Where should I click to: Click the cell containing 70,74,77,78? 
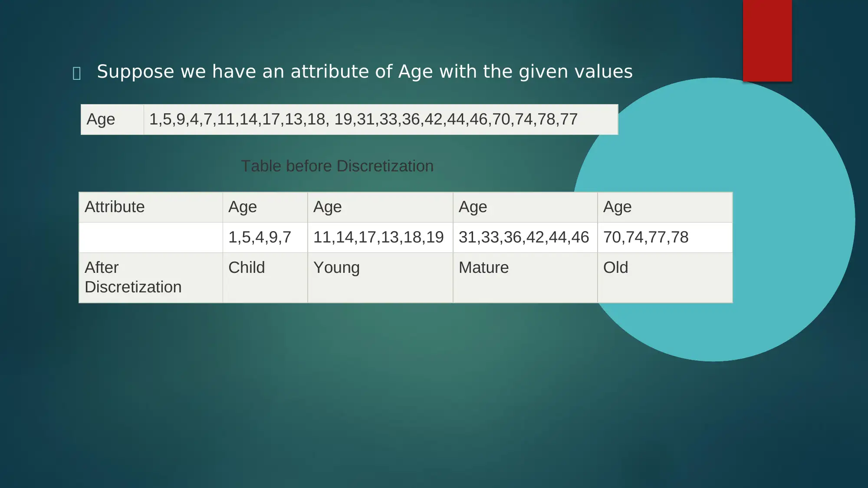coord(665,237)
